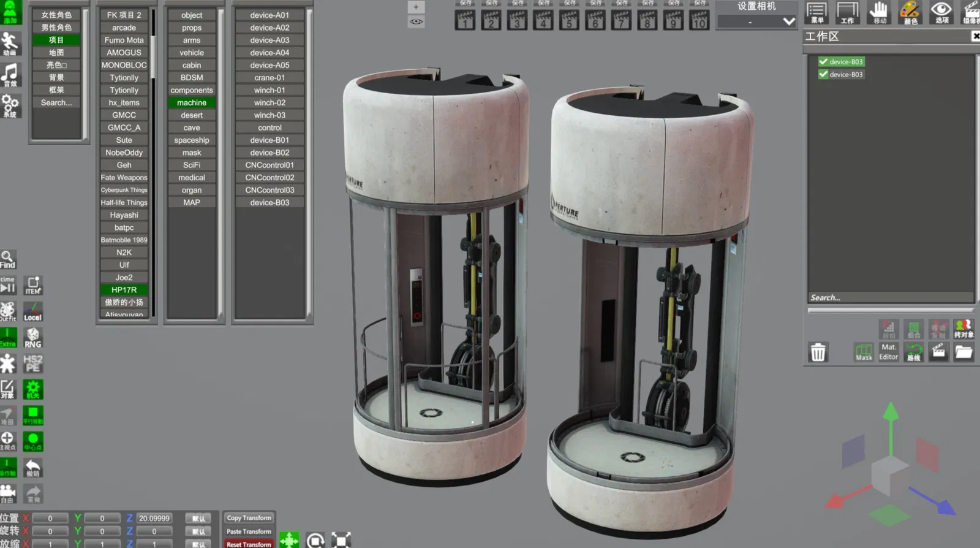The width and height of the screenshot is (980, 548).
Task: Toggle the eye visibility icon at top
Action: [416, 21]
